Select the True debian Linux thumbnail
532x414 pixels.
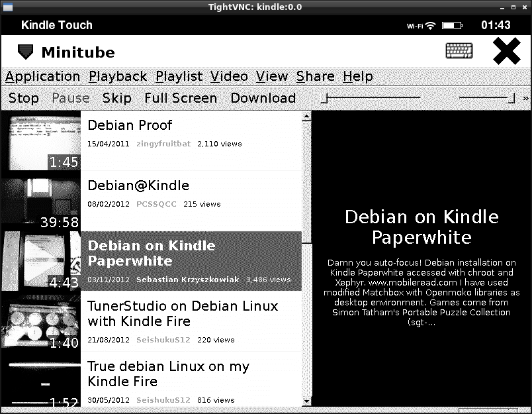click(41, 379)
